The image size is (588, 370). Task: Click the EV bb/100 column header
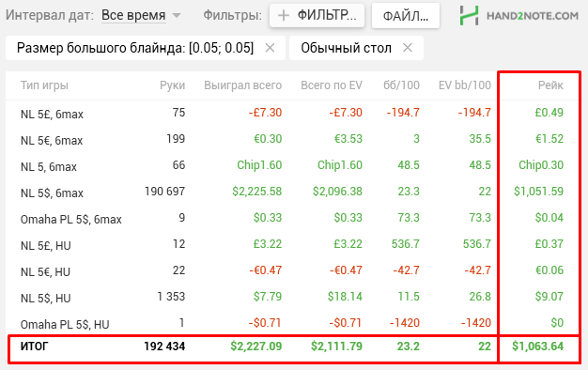coord(465,85)
